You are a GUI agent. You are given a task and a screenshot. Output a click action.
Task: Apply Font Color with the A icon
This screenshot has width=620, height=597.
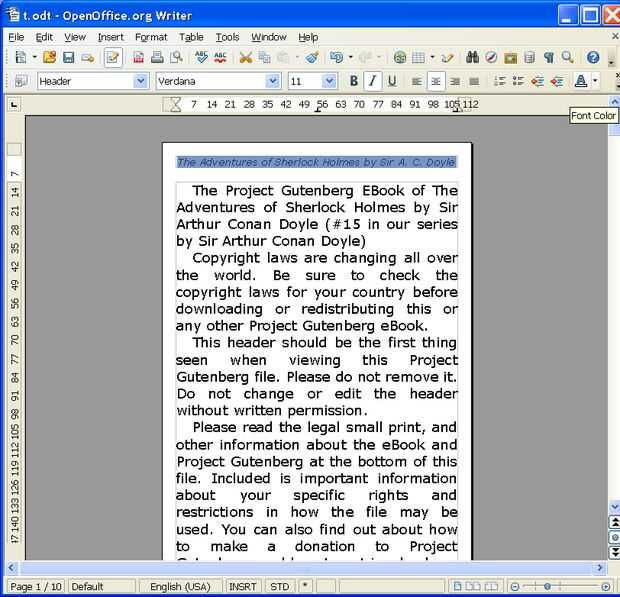pos(581,81)
